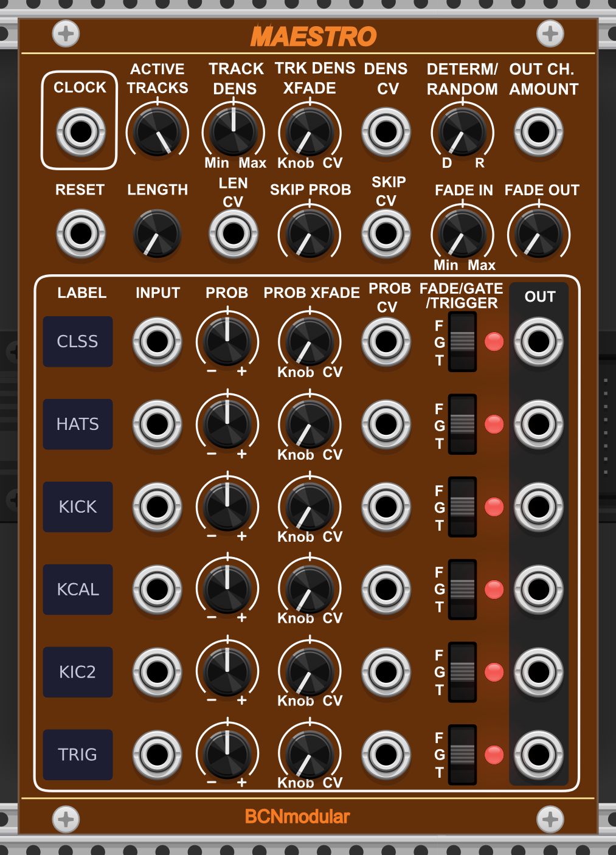Viewport: 616px width, 855px height.
Task: Click the RESET input jack
Action: pos(81,234)
